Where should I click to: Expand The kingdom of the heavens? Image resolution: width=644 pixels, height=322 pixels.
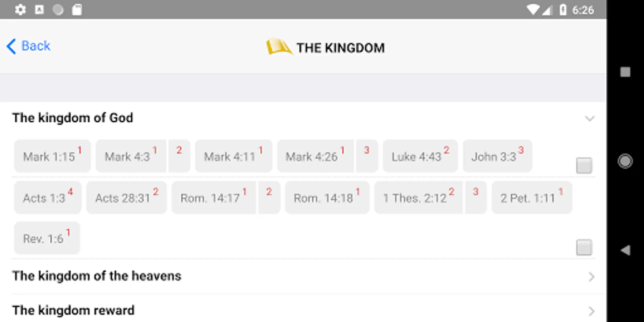coord(591,277)
